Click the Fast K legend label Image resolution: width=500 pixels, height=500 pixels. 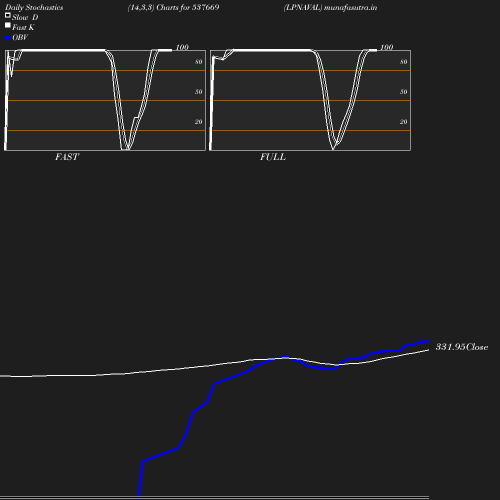coord(23,27)
